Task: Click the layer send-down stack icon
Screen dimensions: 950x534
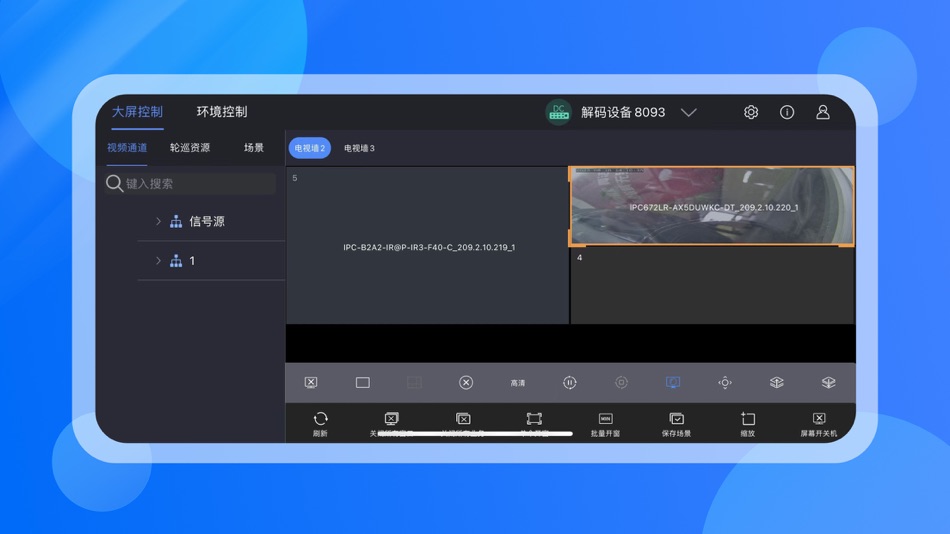Action: click(x=828, y=382)
